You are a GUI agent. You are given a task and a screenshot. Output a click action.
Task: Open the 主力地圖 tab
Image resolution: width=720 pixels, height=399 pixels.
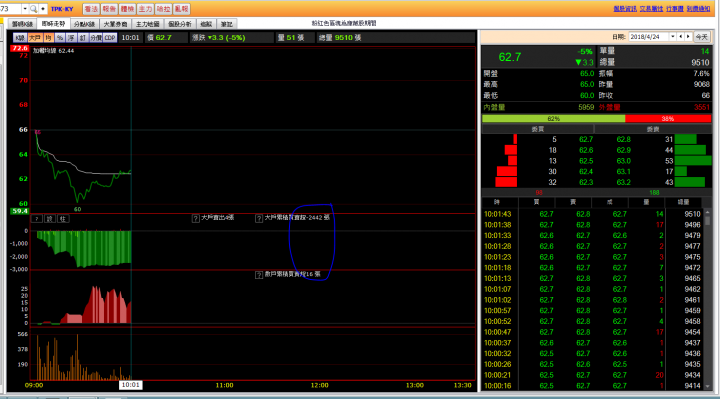147,24
